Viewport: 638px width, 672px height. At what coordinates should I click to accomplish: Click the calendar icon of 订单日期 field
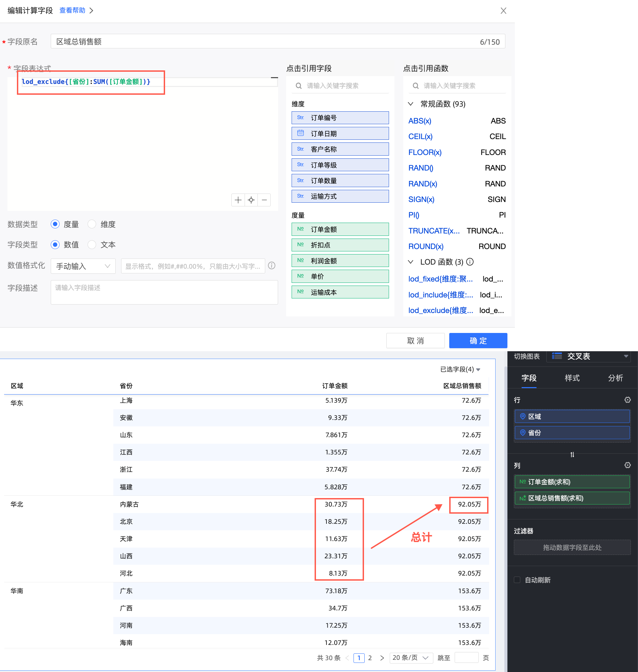pyautogui.click(x=301, y=133)
